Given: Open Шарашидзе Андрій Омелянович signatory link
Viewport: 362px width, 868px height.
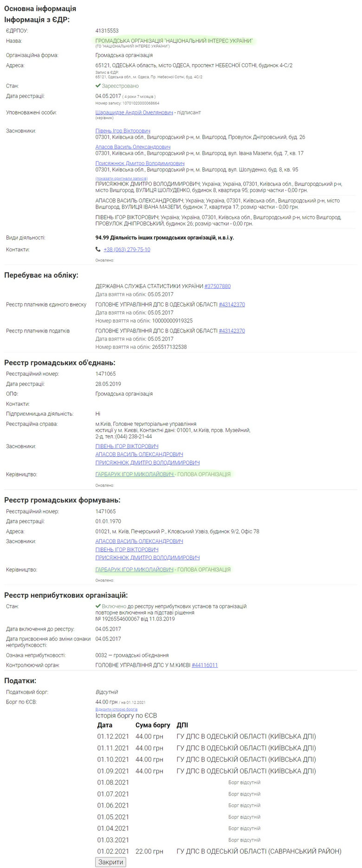Looking at the screenshot, I should (134, 112).
